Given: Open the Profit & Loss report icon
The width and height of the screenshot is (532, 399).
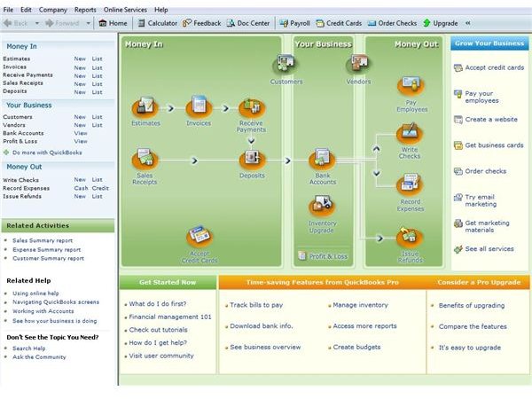Looking at the screenshot, I should tap(302, 256).
